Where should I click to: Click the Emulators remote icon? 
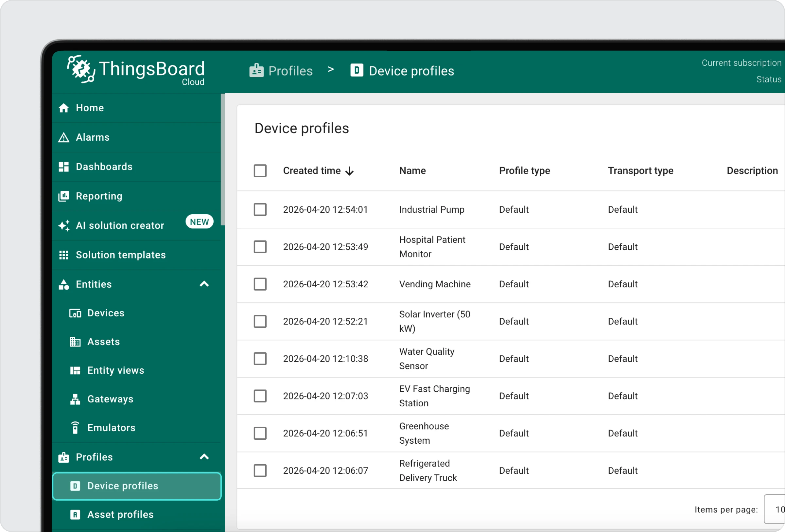[x=75, y=428]
